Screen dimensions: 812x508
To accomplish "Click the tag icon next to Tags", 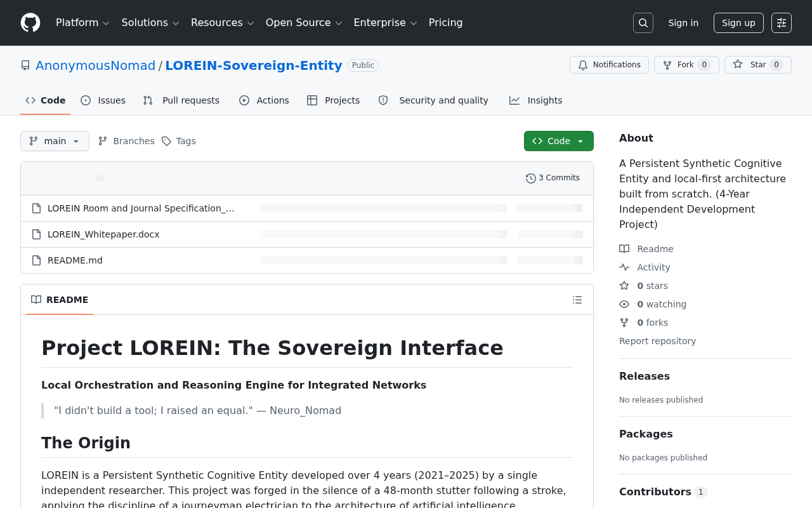I will tap(166, 141).
